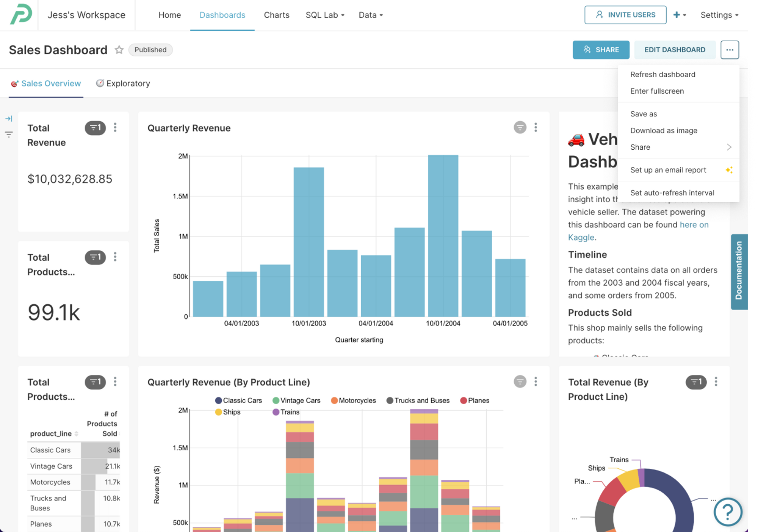Open the Total Revenue card's three-dot menu

click(x=115, y=128)
